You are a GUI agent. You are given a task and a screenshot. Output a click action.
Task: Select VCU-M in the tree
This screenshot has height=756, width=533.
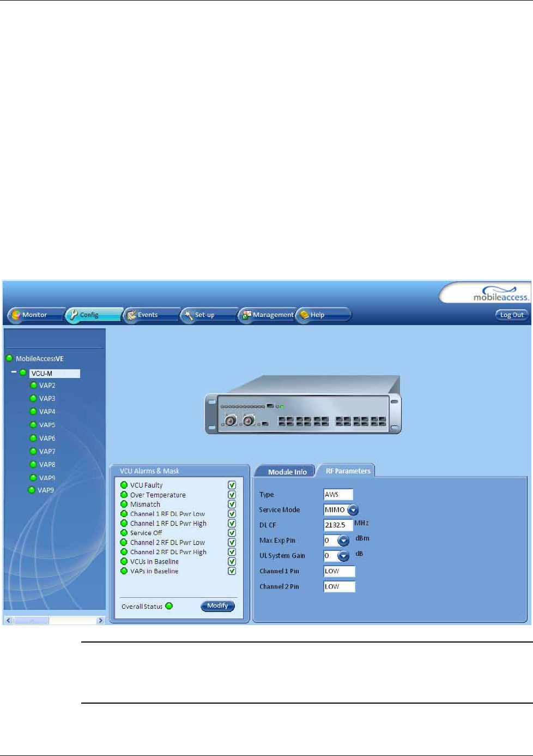point(54,374)
